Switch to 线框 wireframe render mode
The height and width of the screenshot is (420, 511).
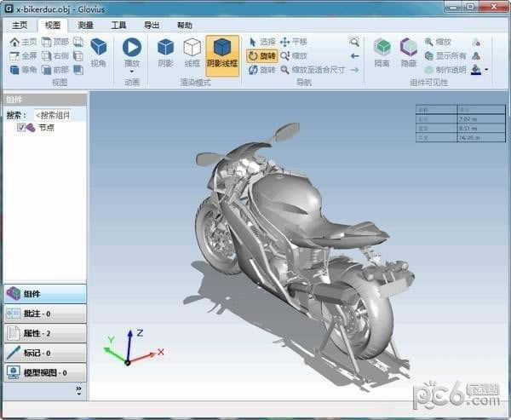(x=193, y=52)
